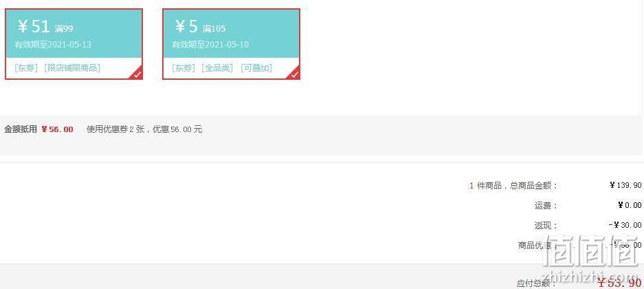Image resolution: width=644 pixels, height=289 pixels.
Task: Click the 返现 -¥30.00 value
Action: tap(625, 225)
